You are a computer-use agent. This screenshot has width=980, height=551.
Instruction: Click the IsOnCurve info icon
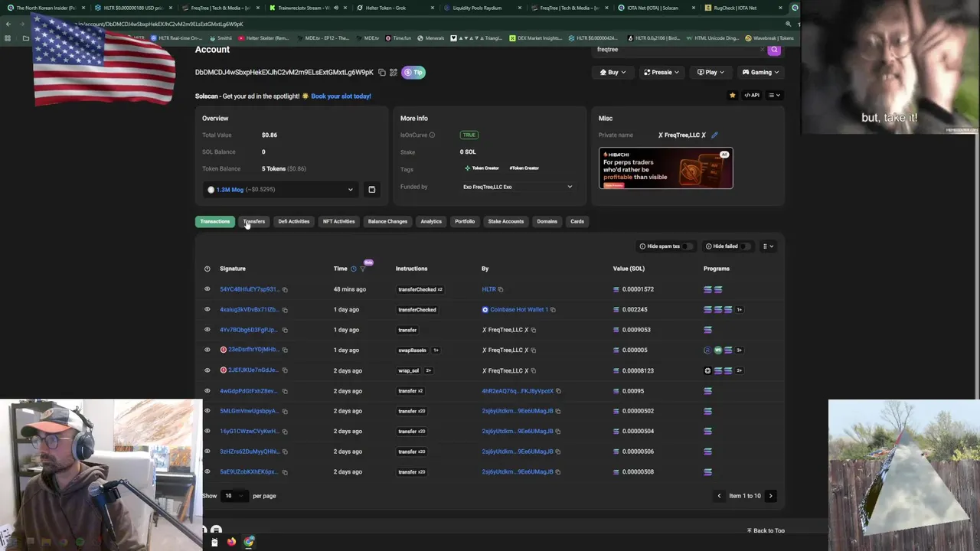tap(432, 135)
